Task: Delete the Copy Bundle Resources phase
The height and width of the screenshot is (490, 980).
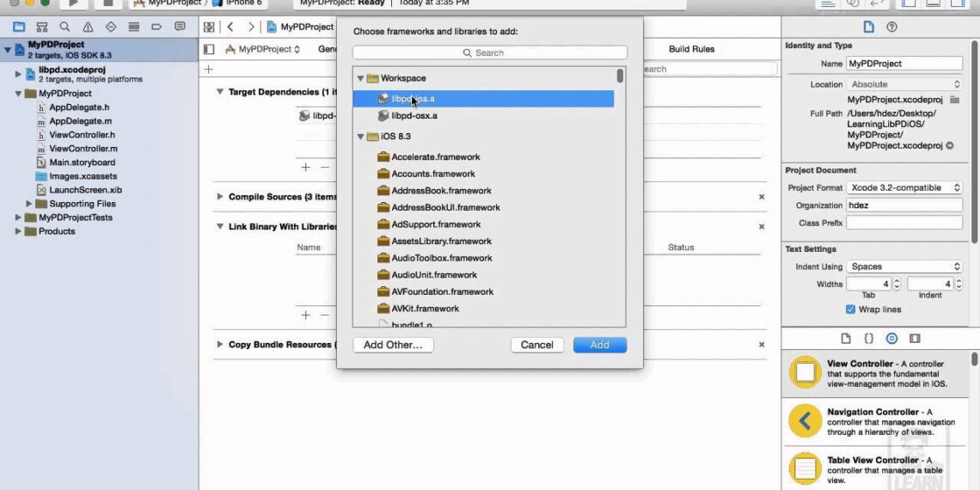Action: [x=762, y=345]
